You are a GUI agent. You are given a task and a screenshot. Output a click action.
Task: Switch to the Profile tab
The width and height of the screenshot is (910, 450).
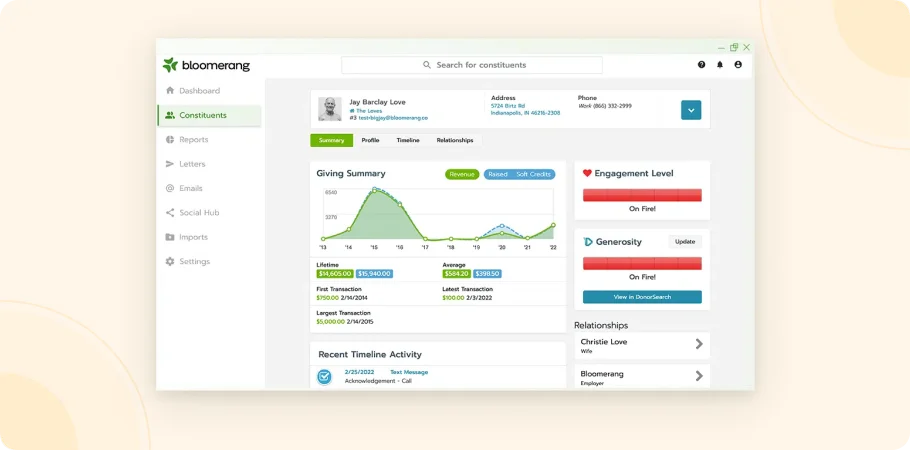click(370, 141)
